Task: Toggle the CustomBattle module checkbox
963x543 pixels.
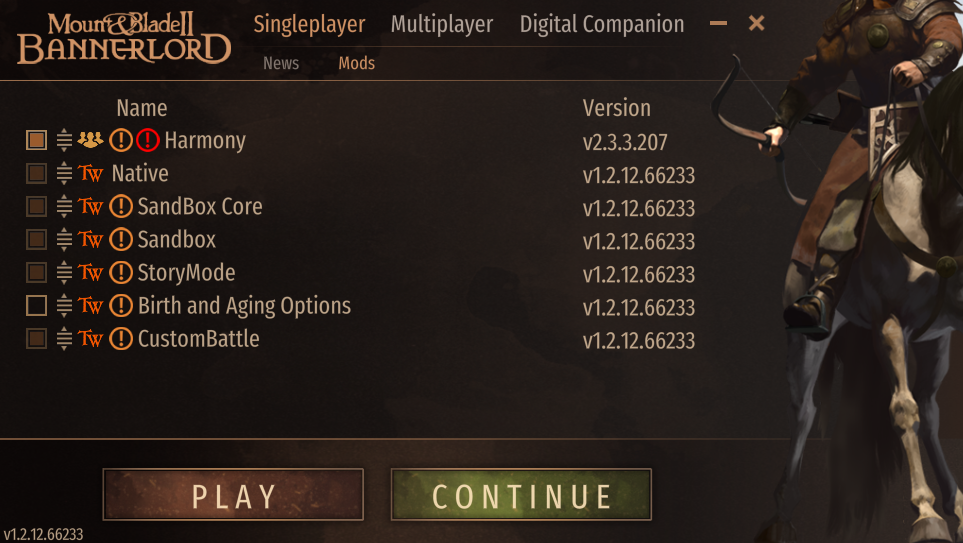Action: coord(36,338)
